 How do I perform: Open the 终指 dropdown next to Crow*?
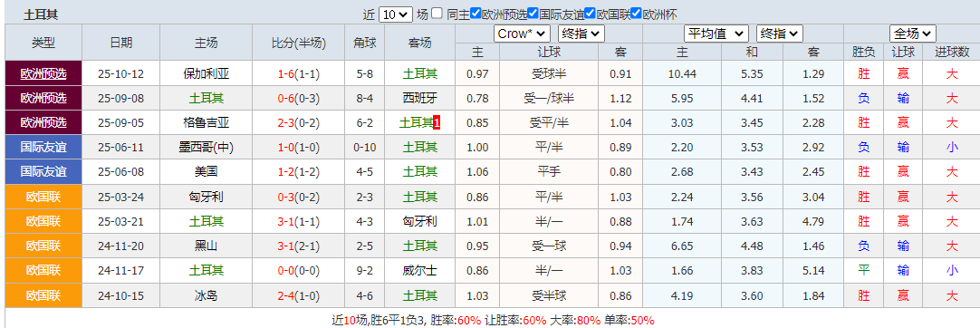[x=581, y=34]
